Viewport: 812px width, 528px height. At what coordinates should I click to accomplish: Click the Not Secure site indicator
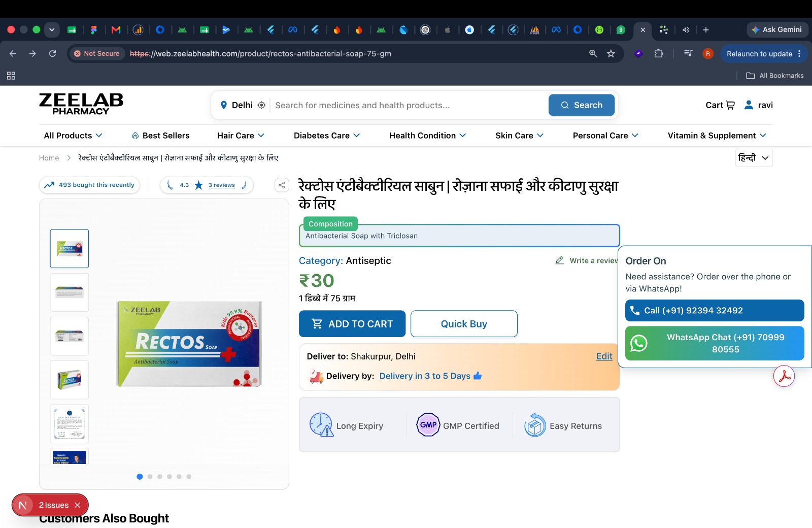click(97, 53)
